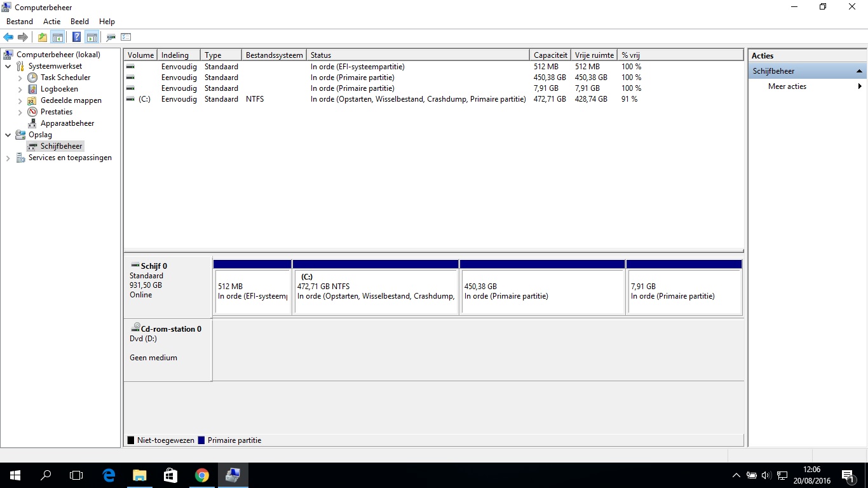Toggle the Show/Hide Action Pane icon
This screenshot has width=868, height=488.
click(x=92, y=37)
